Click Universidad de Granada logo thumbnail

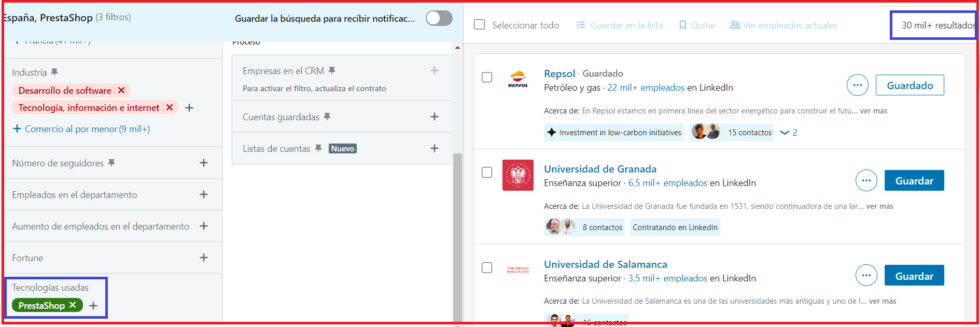click(x=518, y=175)
